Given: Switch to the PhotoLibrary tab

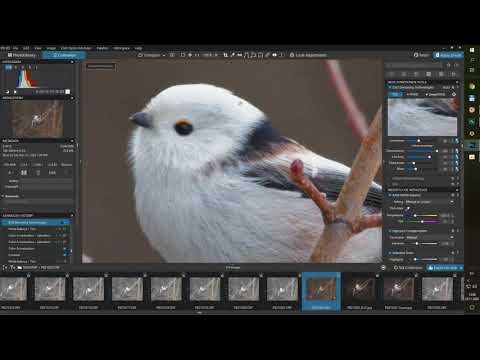Looking at the screenshot, I should (21, 55).
